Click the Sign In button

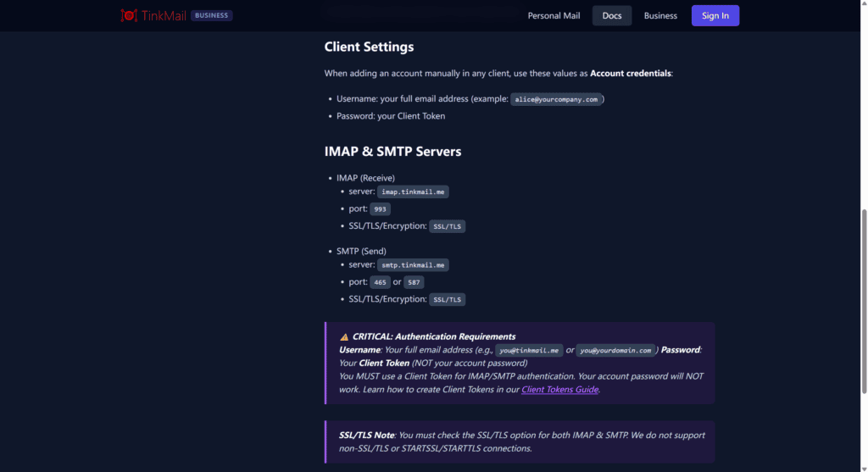[715, 15]
